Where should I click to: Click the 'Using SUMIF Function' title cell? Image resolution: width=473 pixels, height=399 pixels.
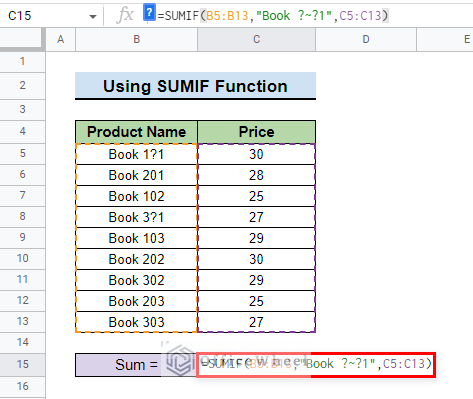pos(195,86)
